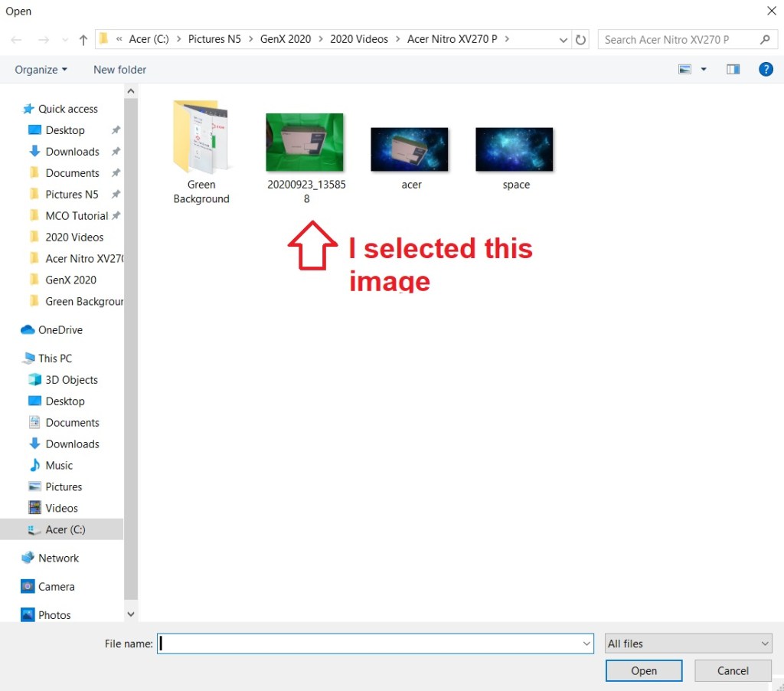Expand the File name history dropdown
The width and height of the screenshot is (784, 691).
click(x=586, y=644)
